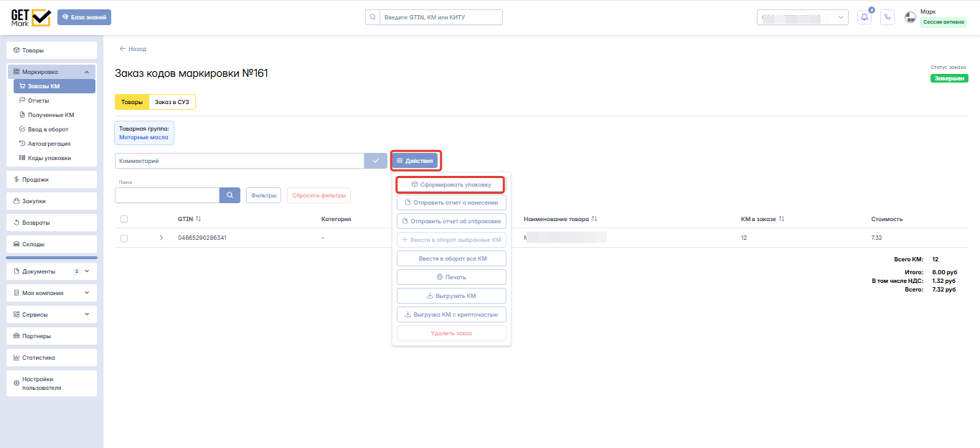Sort by КМ в заказе column
The width and height of the screenshot is (980, 448).
[x=763, y=219]
